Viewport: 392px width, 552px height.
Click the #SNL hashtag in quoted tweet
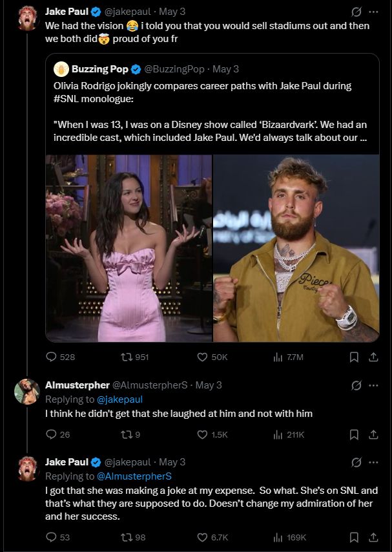[66, 99]
